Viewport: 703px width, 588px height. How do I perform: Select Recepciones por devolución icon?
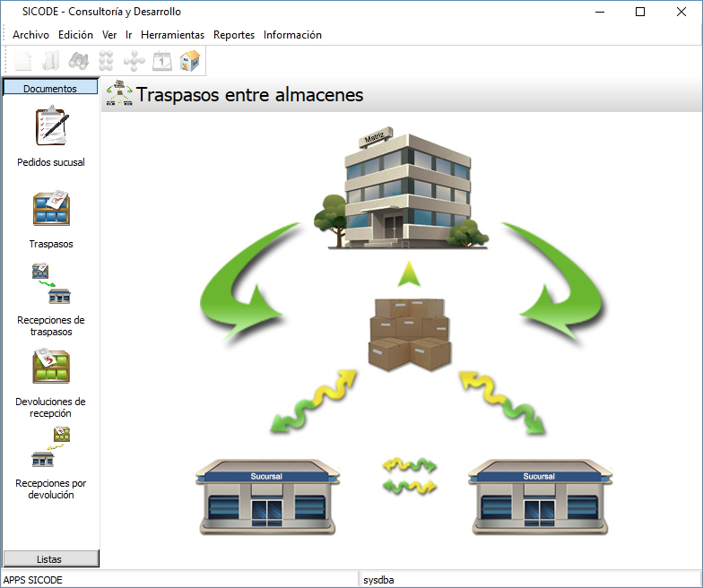pos(51,447)
